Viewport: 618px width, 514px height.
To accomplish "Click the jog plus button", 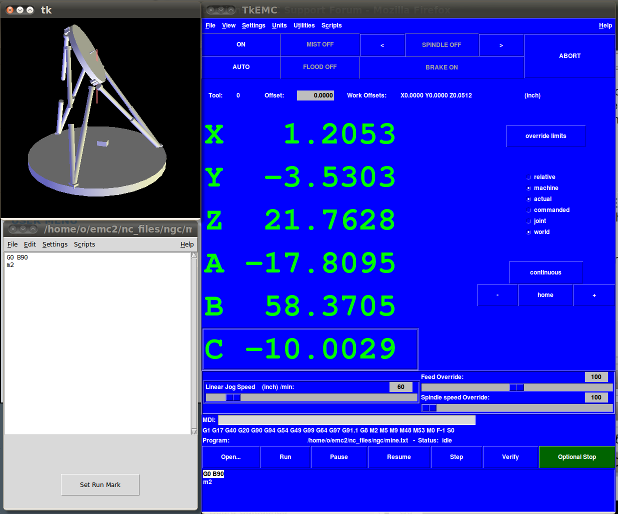I will click(594, 295).
